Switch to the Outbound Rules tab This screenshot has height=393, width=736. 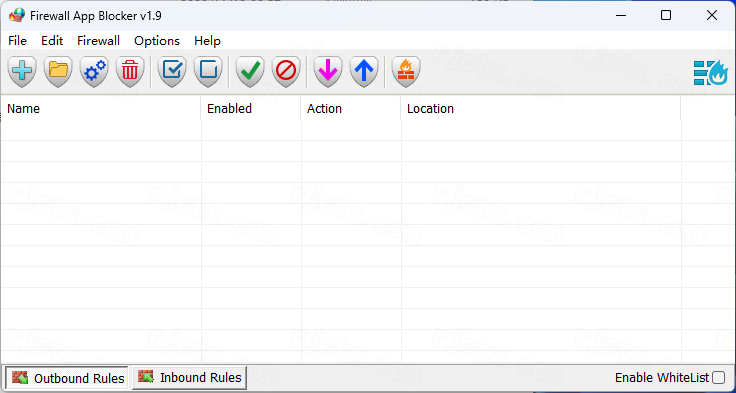(67, 378)
